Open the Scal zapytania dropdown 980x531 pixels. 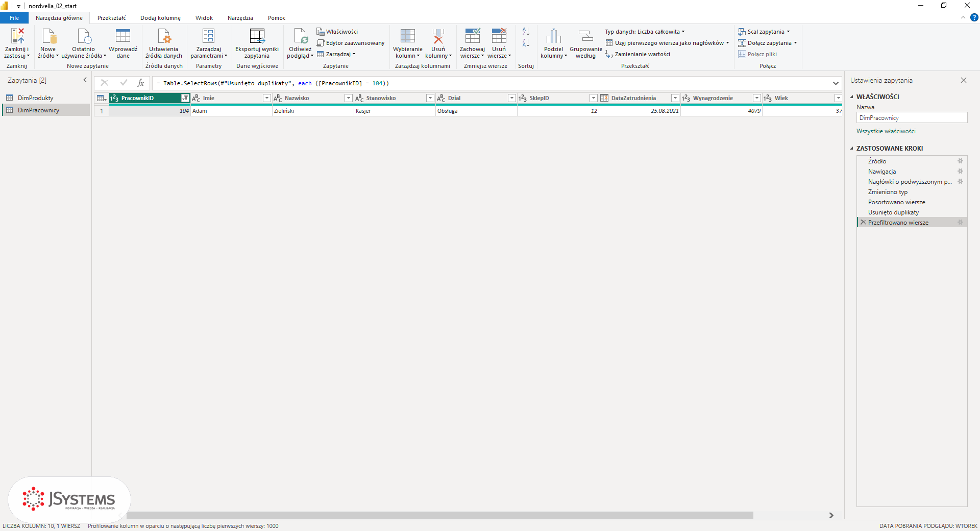(764, 32)
